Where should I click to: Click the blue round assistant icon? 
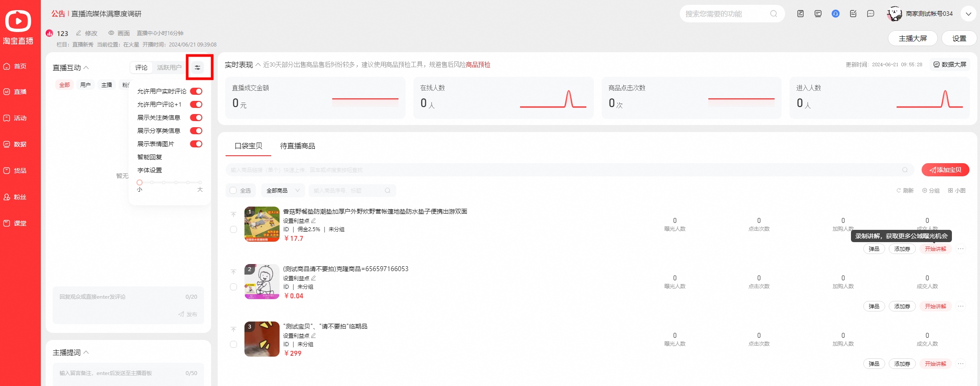(x=836, y=14)
